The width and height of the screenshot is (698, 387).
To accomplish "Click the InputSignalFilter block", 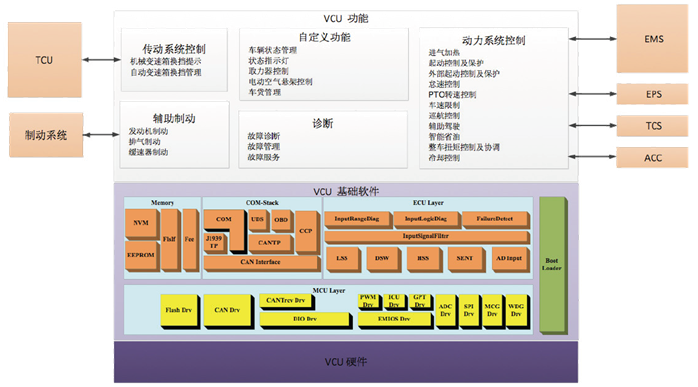I will 426,237.
